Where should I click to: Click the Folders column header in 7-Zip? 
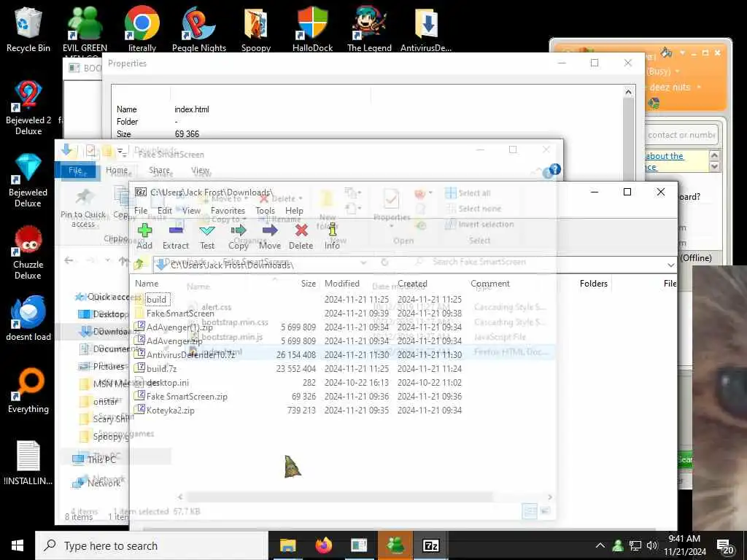click(594, 284)
